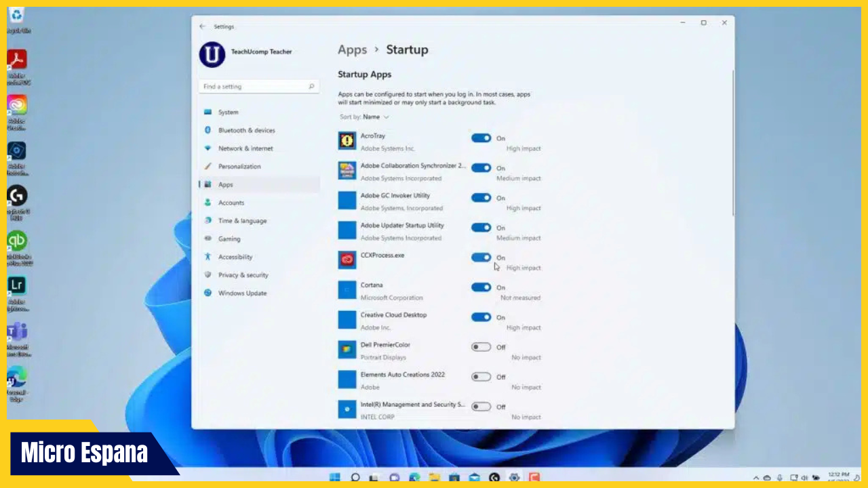
Task: Open the Windows Start menu
Action: click(335, 477)
